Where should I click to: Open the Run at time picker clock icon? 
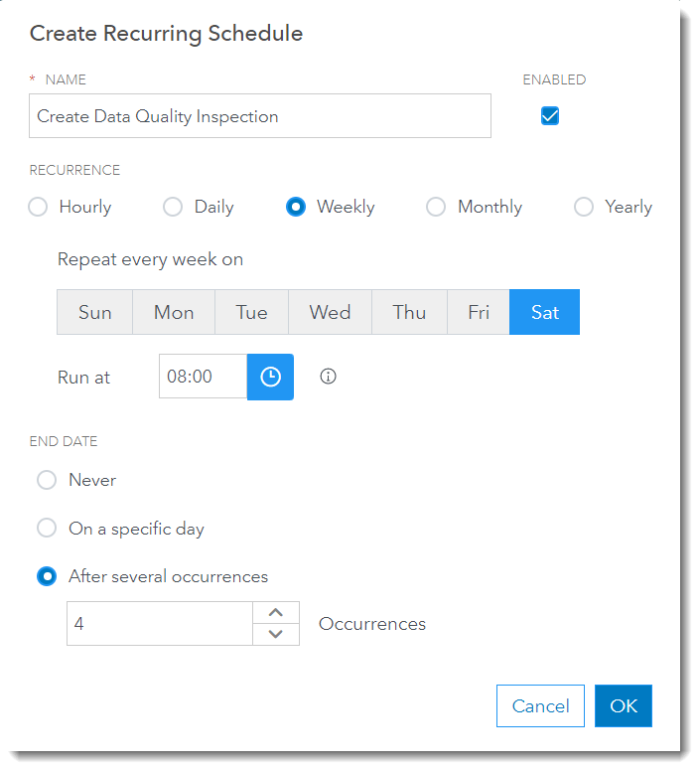270,377
